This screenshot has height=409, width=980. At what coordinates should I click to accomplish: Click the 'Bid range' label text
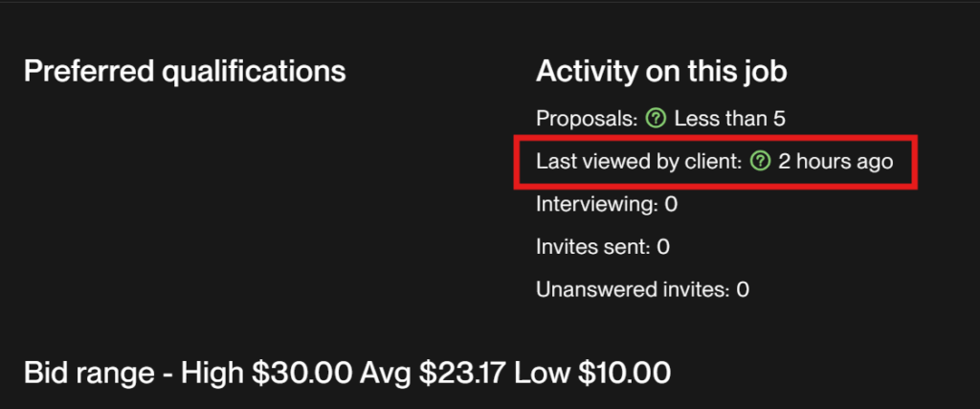(x=85, y=372)
